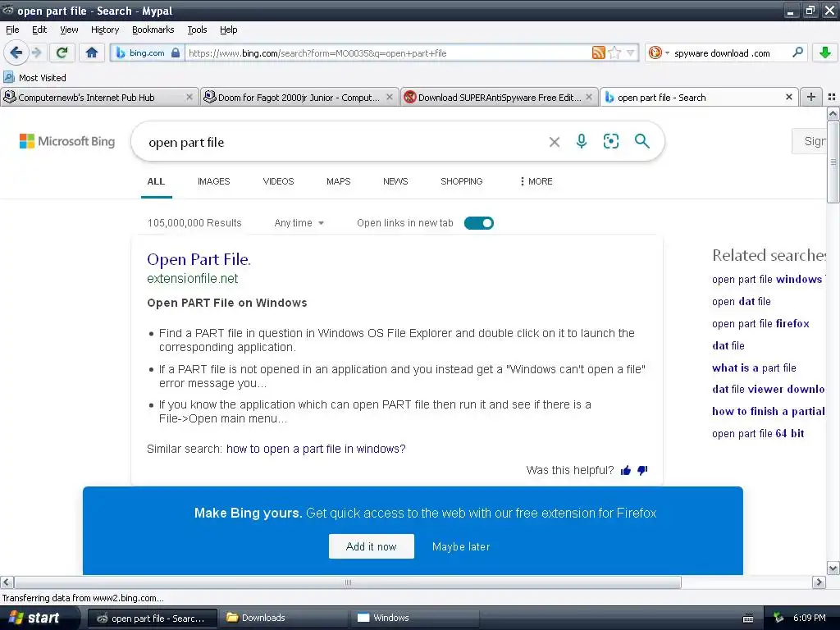
Task: Switch to MAPS results
Action: 338,181
